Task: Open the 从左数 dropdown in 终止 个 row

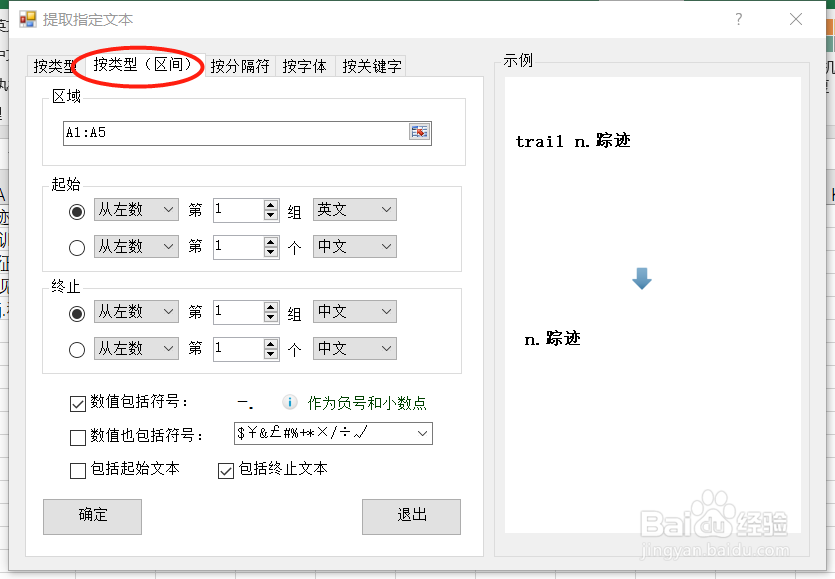Action: pos(136,348)
